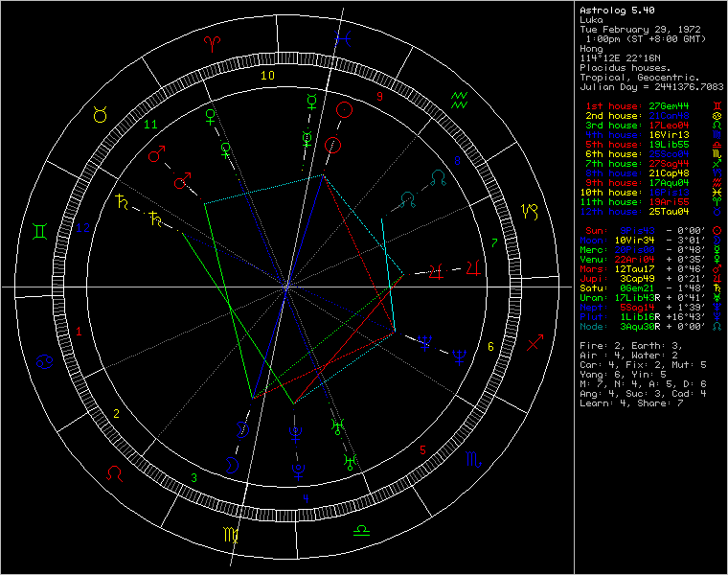Select the outermost yellow Saturn glyph in the chart
Image resolution: width=728 pixels, height=575 pixels.
tap(122, 201)
